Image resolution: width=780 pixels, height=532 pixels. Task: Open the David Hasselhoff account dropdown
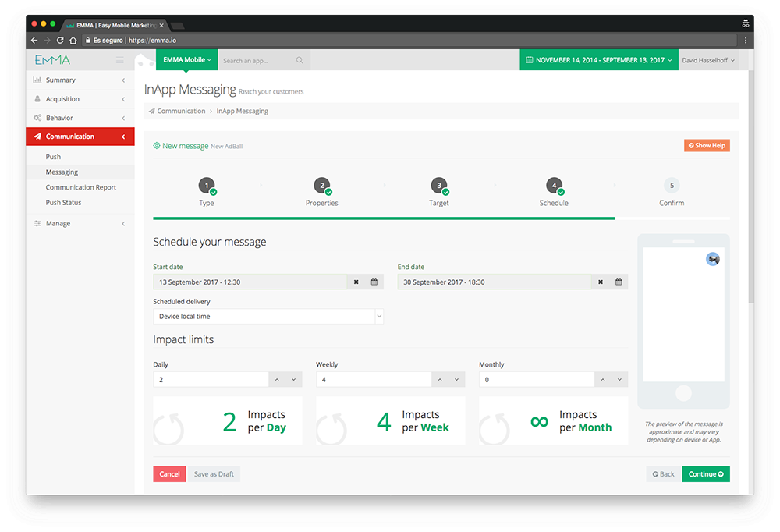[709, 59]
